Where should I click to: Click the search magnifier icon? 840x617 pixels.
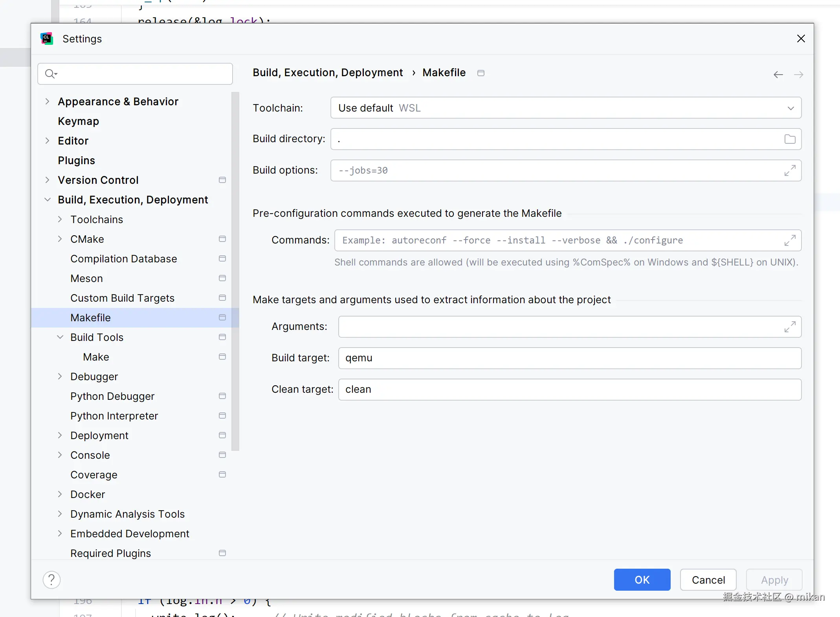[51, 74]
